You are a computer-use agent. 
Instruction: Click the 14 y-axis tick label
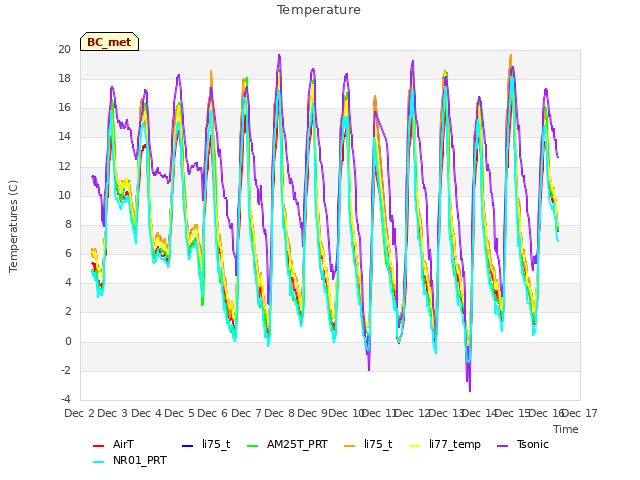[x=64, y=137]
